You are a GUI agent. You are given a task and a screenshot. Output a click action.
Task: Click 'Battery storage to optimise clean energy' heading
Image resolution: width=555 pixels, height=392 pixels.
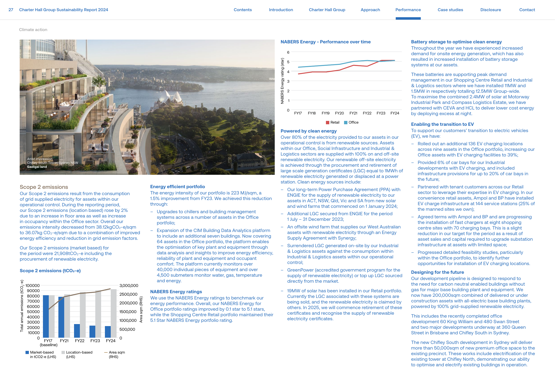[x=456, y=42]
